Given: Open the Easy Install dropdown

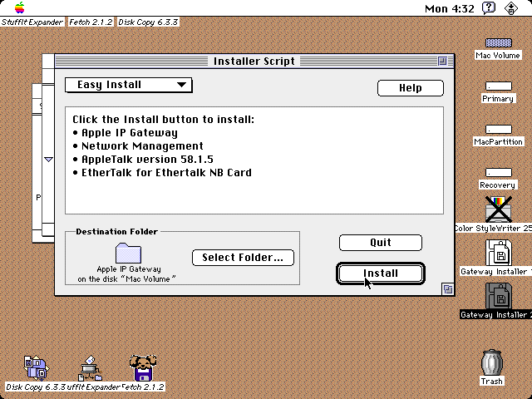Looking at the screenshot, I should click(128, 85).
